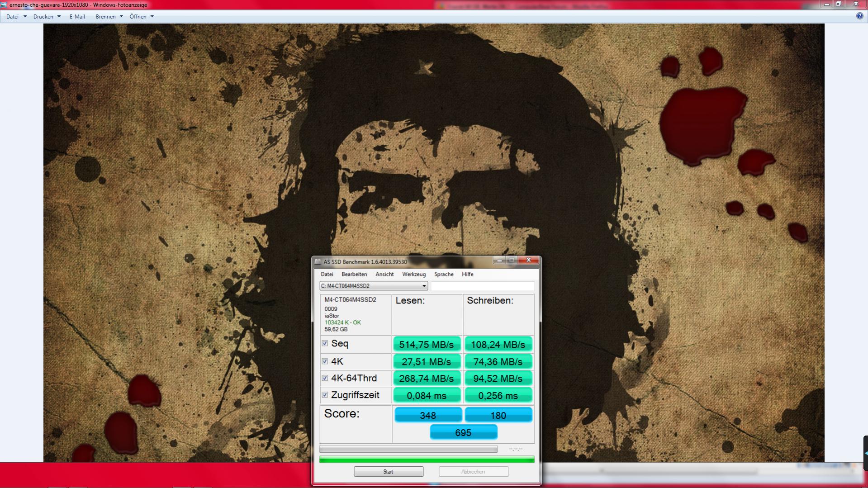The image size is (868, 488).
Task: Click the Seq read result 514,75 MB/s
Action: click(x=427, y=345)
